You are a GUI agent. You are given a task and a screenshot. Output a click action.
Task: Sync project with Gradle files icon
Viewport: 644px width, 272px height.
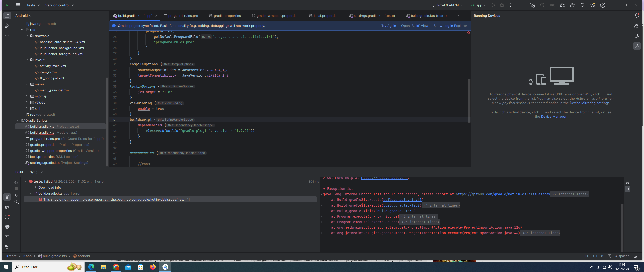[573, 5]
